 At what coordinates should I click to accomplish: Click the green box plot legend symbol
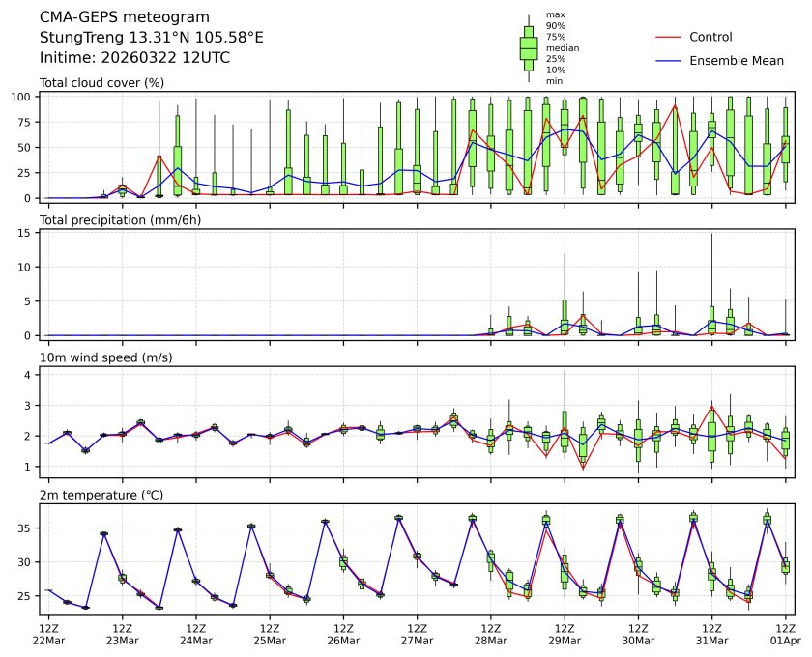(528, 48)
